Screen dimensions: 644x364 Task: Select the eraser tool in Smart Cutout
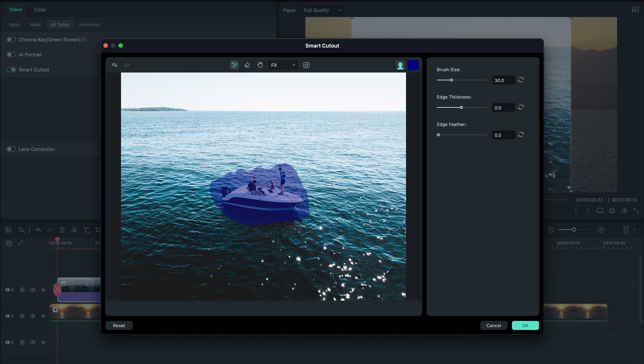click(x=247, y=65)
